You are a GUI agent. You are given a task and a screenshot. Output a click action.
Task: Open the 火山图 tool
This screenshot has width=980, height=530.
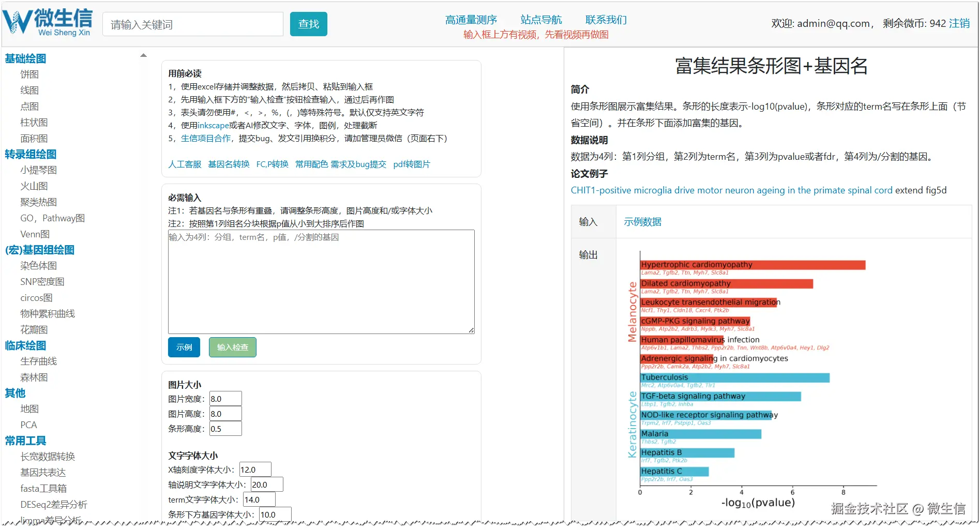pos(34,186)
